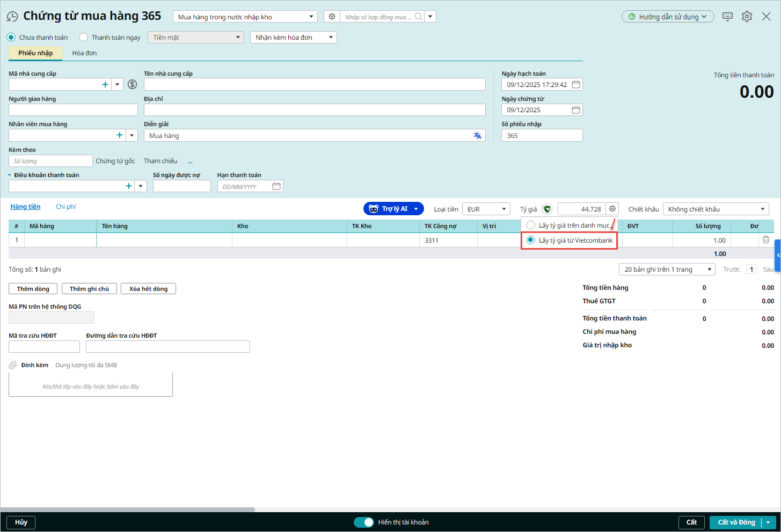Click Thêm dòng button

tap(33, 289)
